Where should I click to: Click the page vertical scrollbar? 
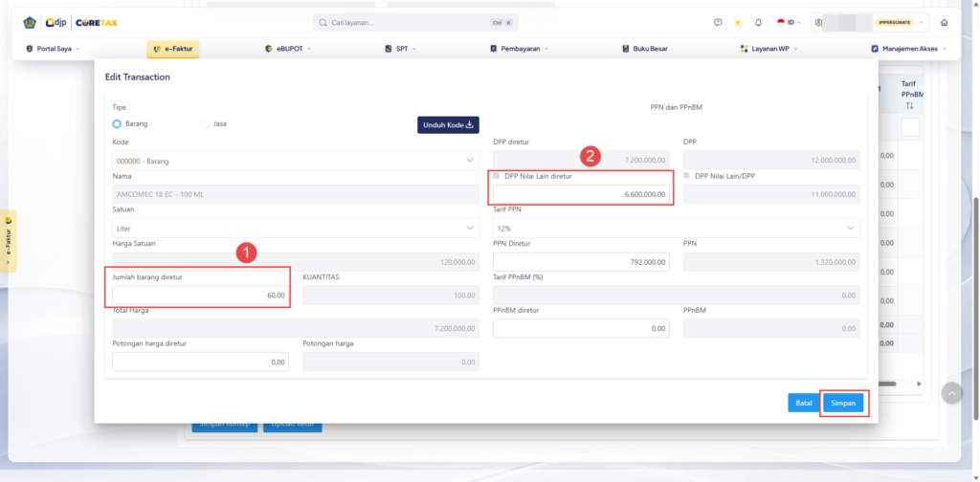pyautogui.click(x=976, y=309)
